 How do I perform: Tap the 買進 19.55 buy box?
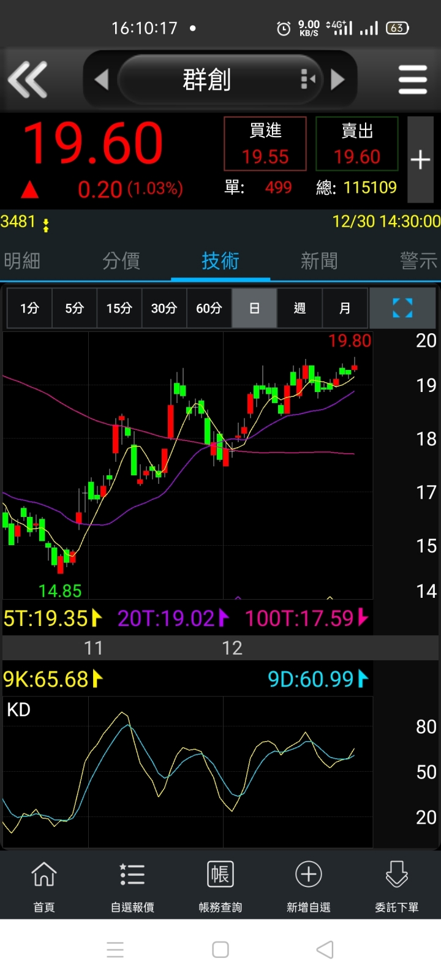coord(265,144)
